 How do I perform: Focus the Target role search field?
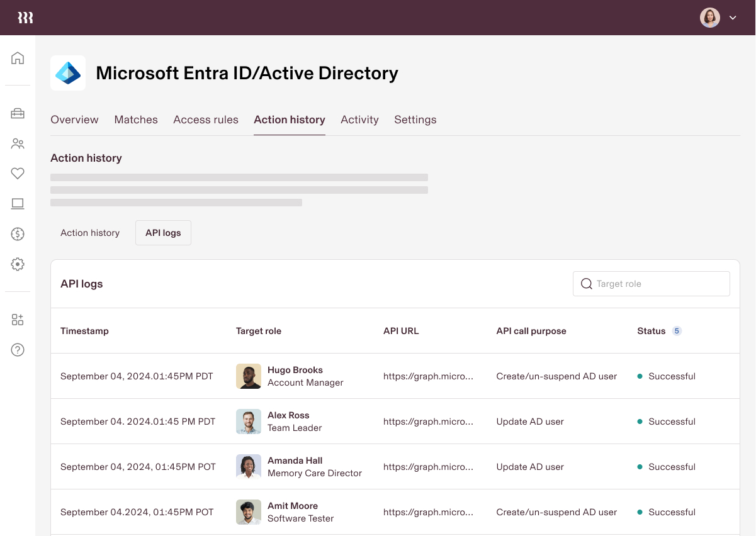pyautogui.click(x=652, y=284)
